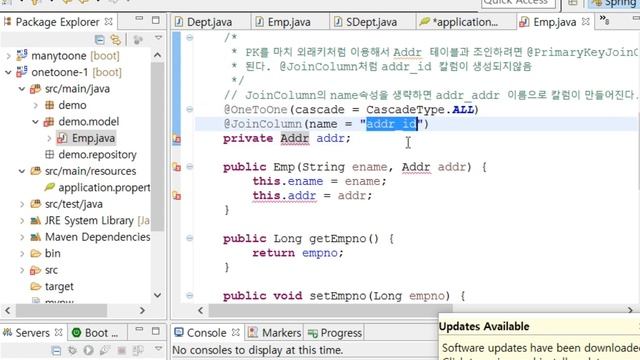The height and width of the screenshot is (360, 640).
Task: Start server in debug mode
Action: click(73, 351)
